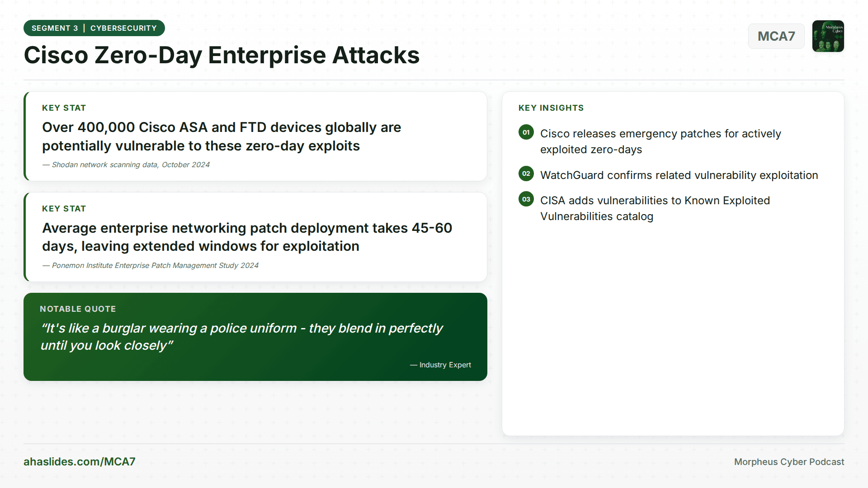Toggle the CISA Known Exploited Vulnerabilities insight
Screen dimensions: 868x488
tap(655, 208)
